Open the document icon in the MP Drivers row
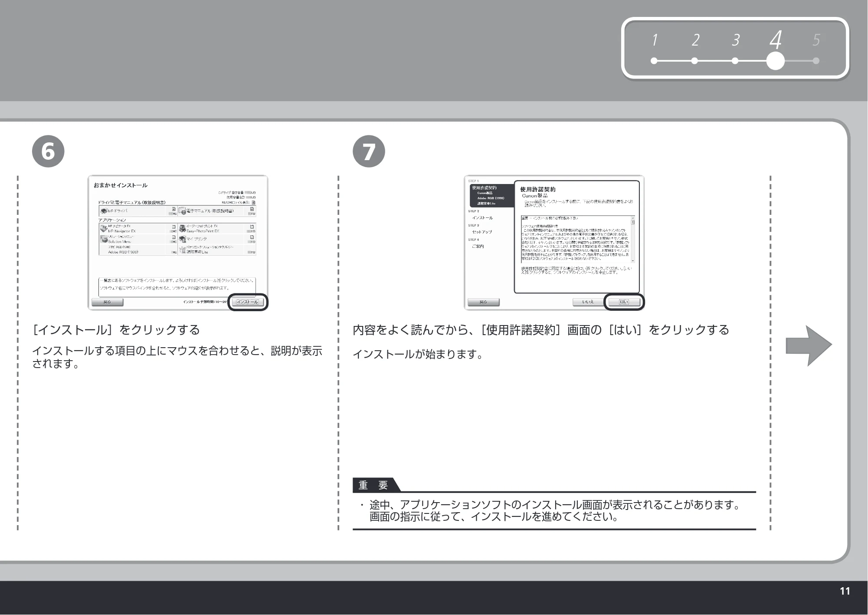Screen dimensions: 868x615 (174, 209)
